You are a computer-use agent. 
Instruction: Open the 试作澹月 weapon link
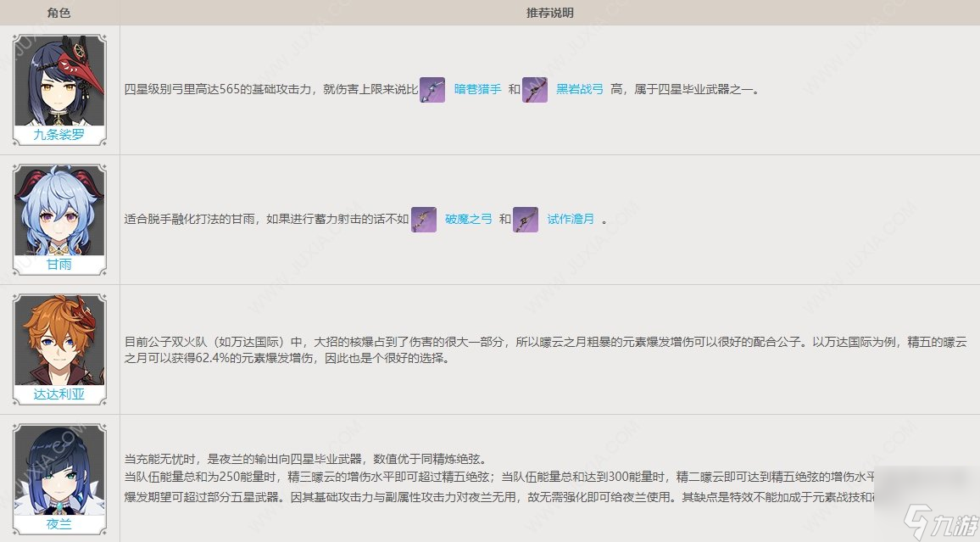tap(571, 219)
